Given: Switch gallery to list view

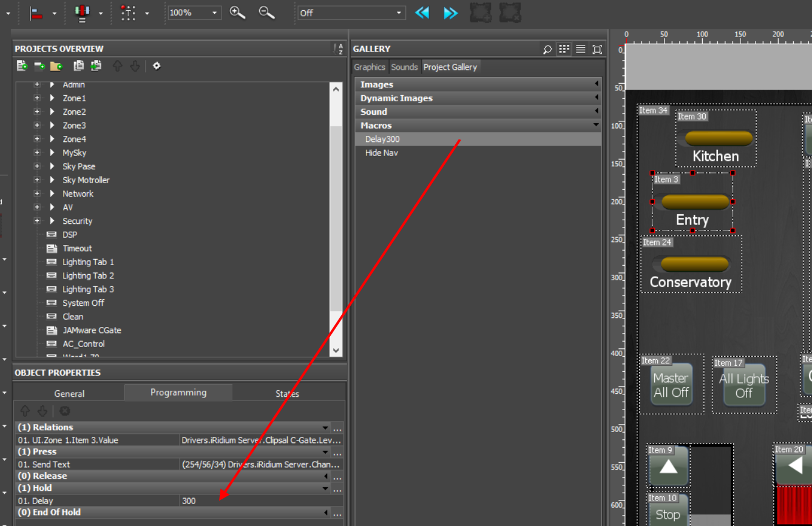Looking at the screenshot, I should coord(581,49).
